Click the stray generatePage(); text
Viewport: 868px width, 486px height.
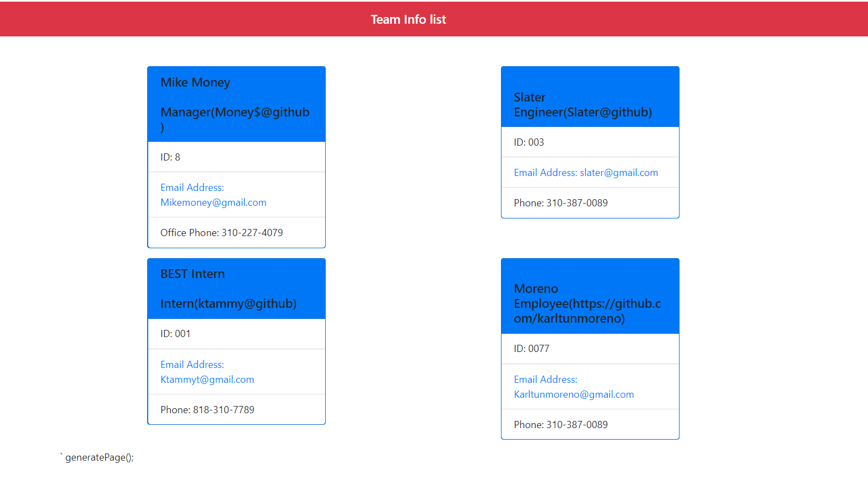(x=97, y=457)
